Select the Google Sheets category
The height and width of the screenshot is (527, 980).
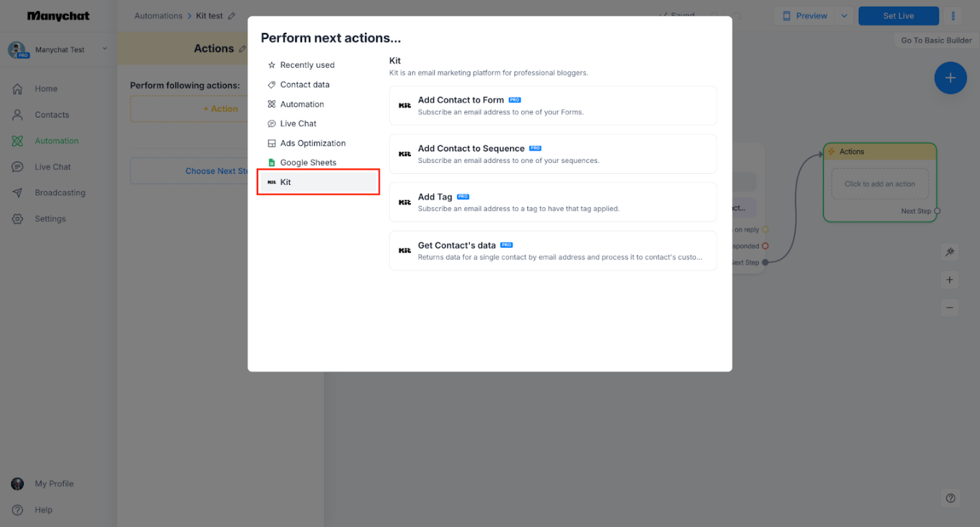click(x=308, y=162)
